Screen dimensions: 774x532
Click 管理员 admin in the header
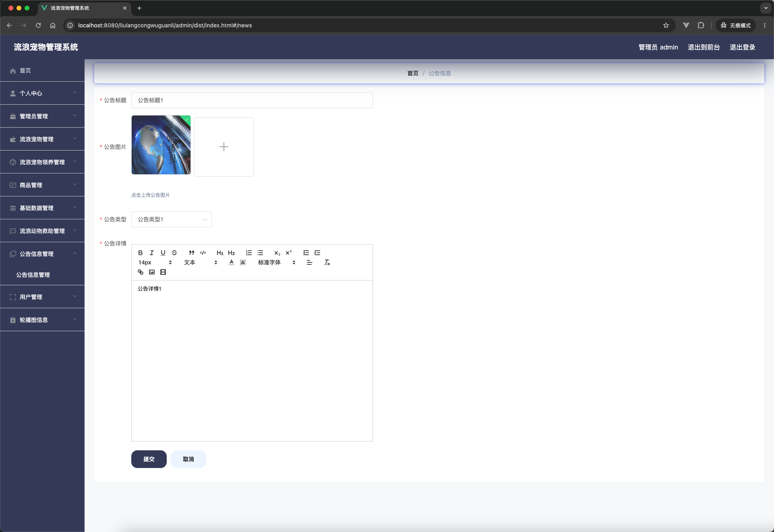click(658, 47)
